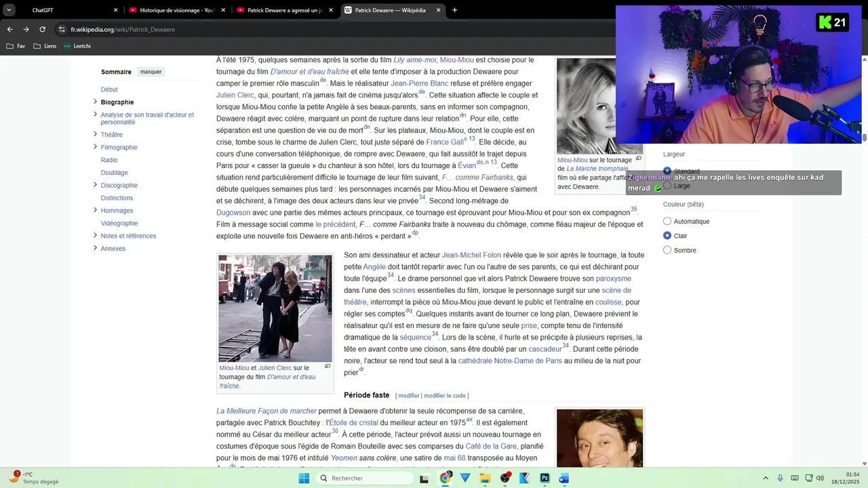Reload the Wikipedia page
868x488 pixels.
click(x=42, y=29)
